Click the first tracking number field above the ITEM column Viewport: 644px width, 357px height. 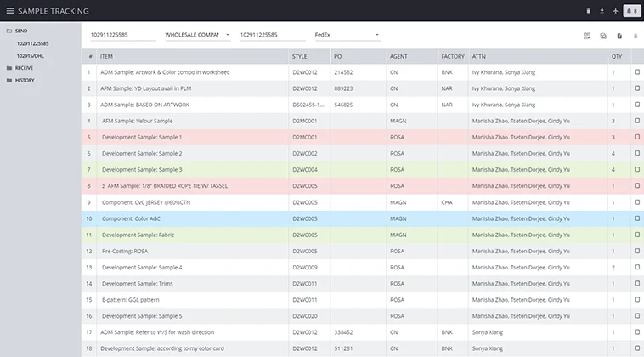[123, 35]
